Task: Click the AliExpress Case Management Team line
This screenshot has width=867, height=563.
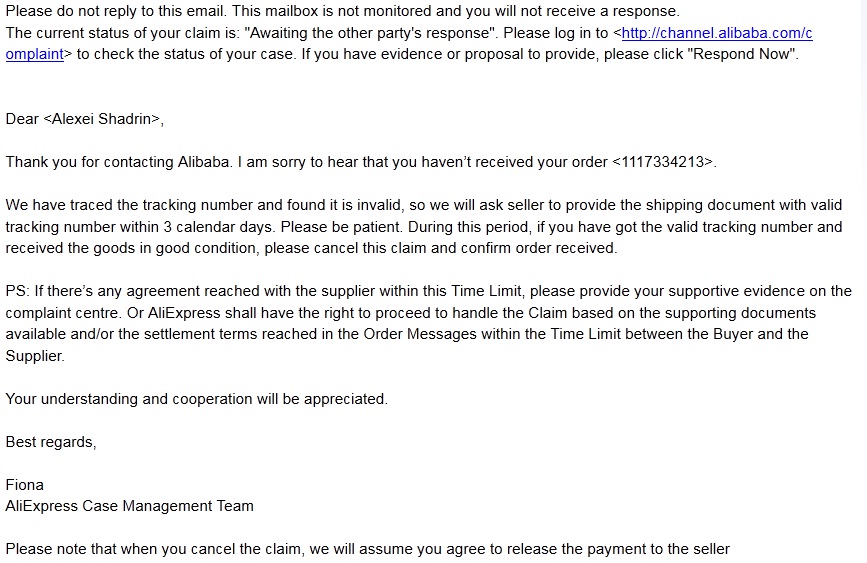Action: pyautogui.click(x=130, y=506)
